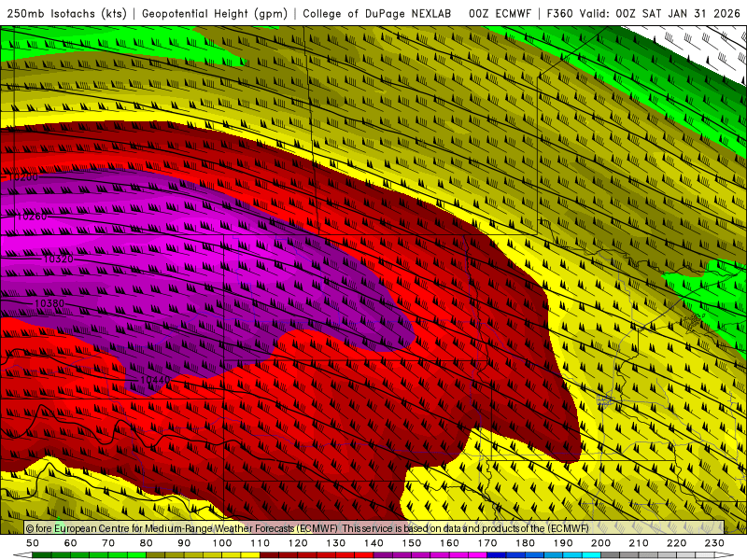Click the 220 value on the legend

click(676, 543)
